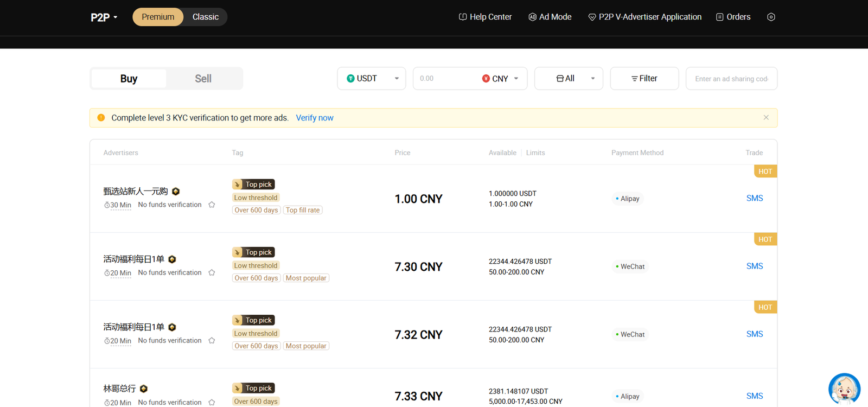This screenshot has height=407, width=868.
Task: Click 20 Min time limit on 7.30 CNY ad
Action: 118,273
